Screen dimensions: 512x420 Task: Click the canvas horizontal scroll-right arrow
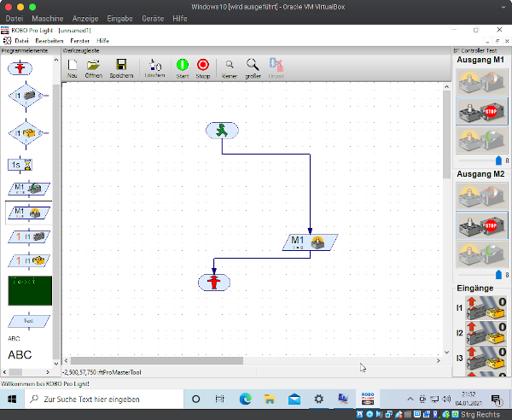click(x=439, y=360)
